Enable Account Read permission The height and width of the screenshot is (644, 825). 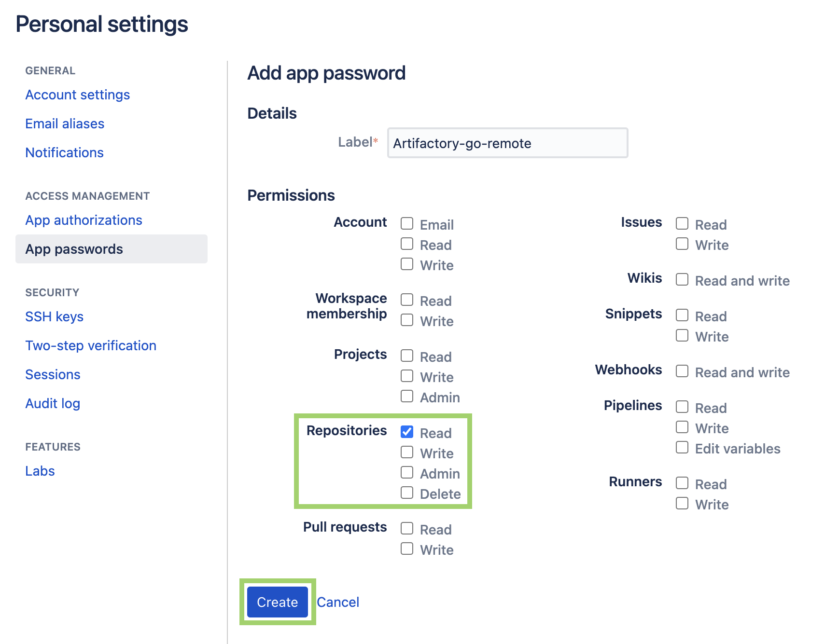(407, 244)
